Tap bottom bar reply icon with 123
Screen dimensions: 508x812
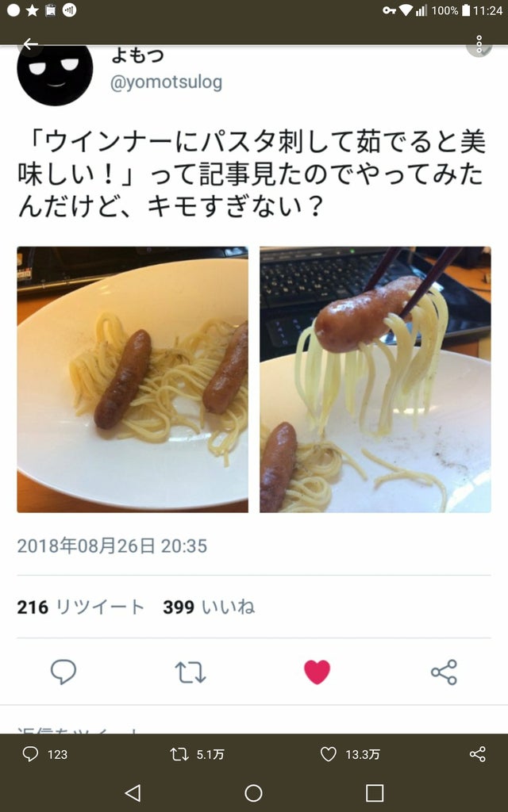click(45, 754)
